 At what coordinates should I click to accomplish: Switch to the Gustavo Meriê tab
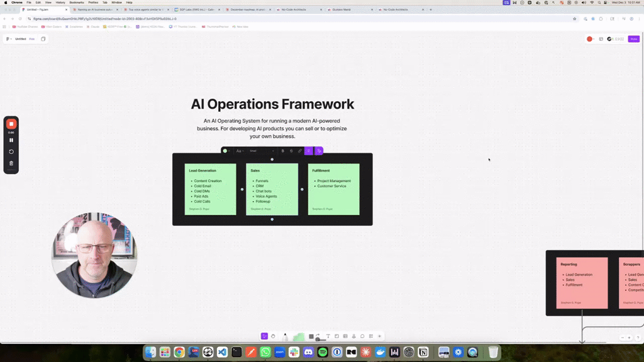pos(350,9)
